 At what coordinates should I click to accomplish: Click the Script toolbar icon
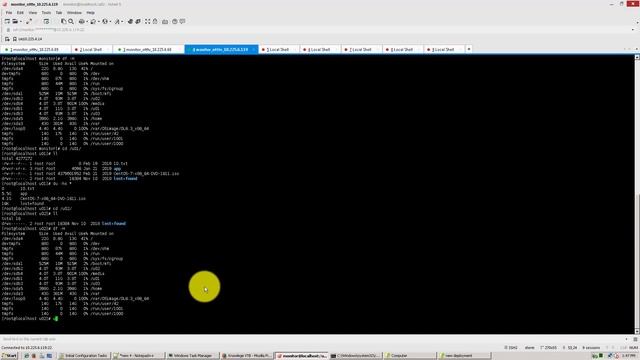[117, 21]
